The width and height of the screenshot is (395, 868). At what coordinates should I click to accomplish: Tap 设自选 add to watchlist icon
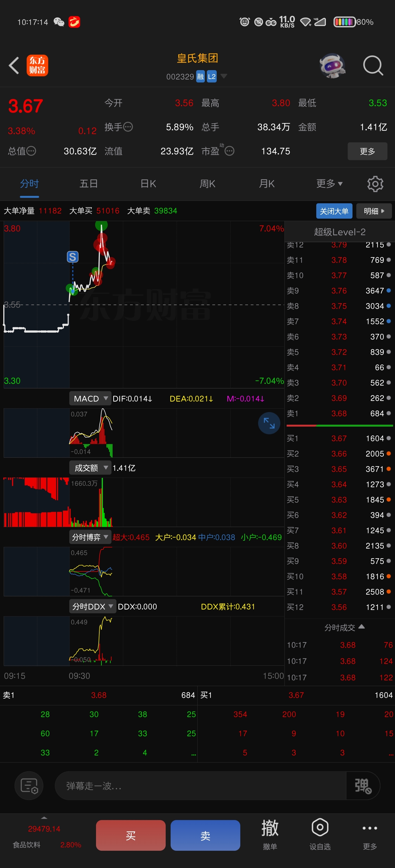click(x=320, y=834)
